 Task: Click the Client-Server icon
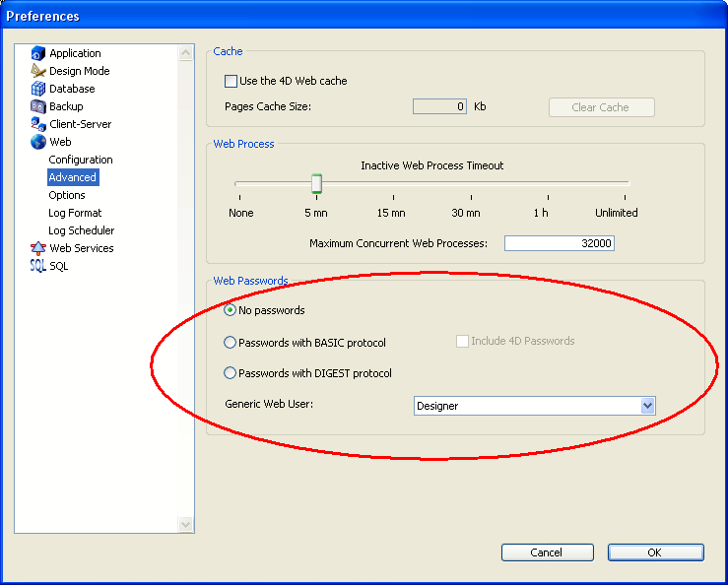[38, 124]
